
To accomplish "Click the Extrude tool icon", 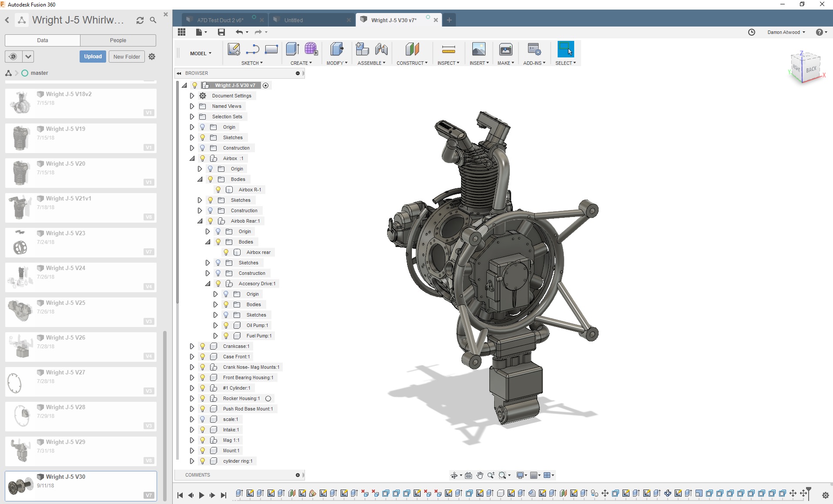I will pos(292,49).
